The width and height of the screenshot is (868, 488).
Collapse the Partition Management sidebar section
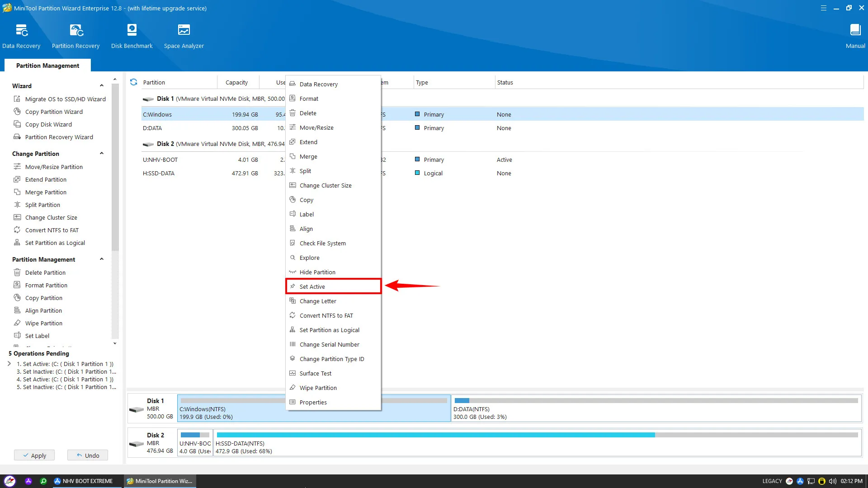pos(102,259)
